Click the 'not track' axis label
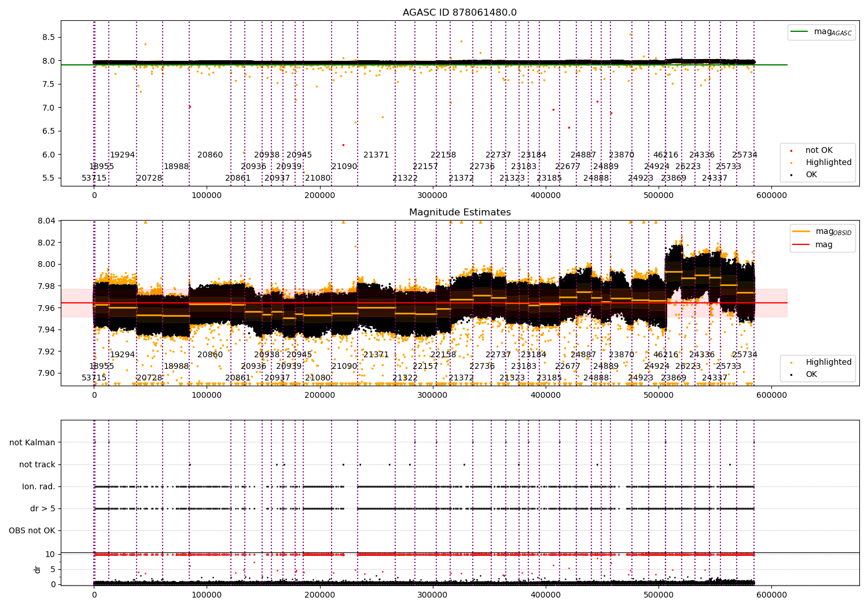 [x=37, y=464]
